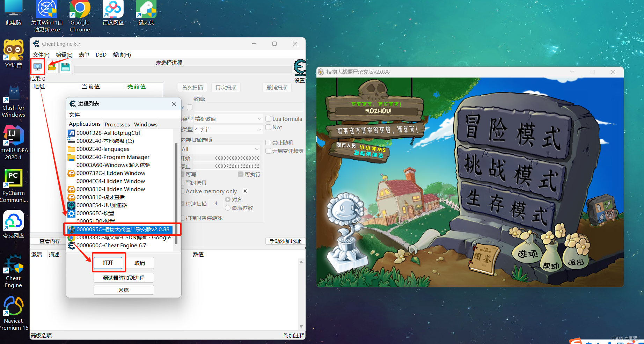Close the 进程列表 dialog
Viewport: 644px width, 344px height.
coord(174,104)
